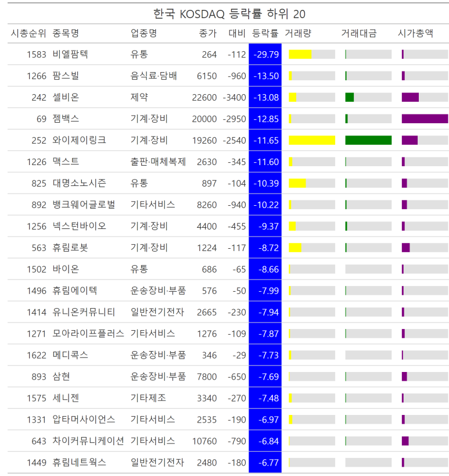Click 차이커뮤니케이션's purple market cap bar
Image resolution: width=449 pixels, height=476 pixels.
(405, 441)
